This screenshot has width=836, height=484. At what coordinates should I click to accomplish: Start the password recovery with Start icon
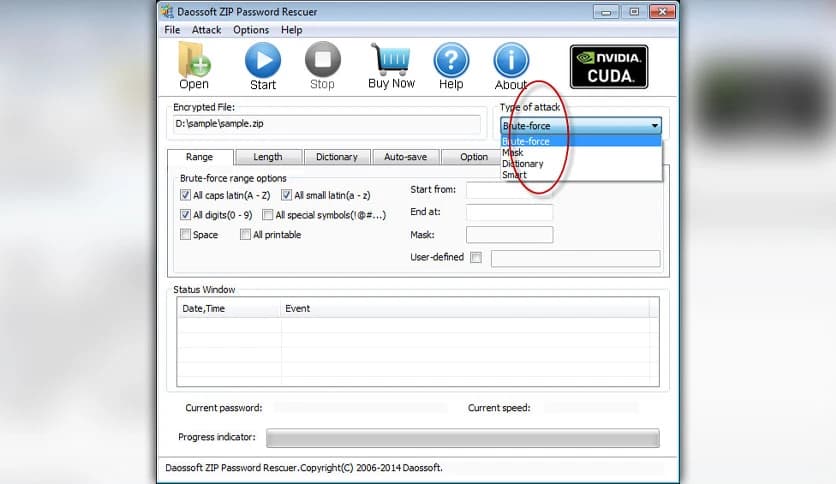point(263,60)
